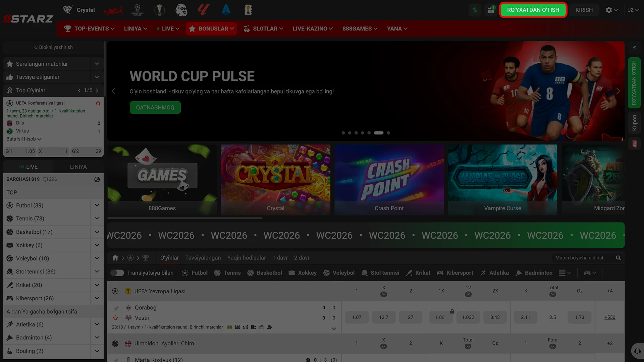Open the support headset chat icon
The width and height of the screenshot is (644, 362).
[637, 351]
